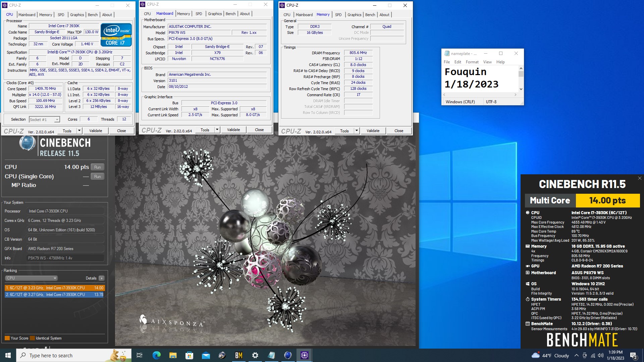
Task: Close the BenchMate result overlay
Action: coord(639,178)
